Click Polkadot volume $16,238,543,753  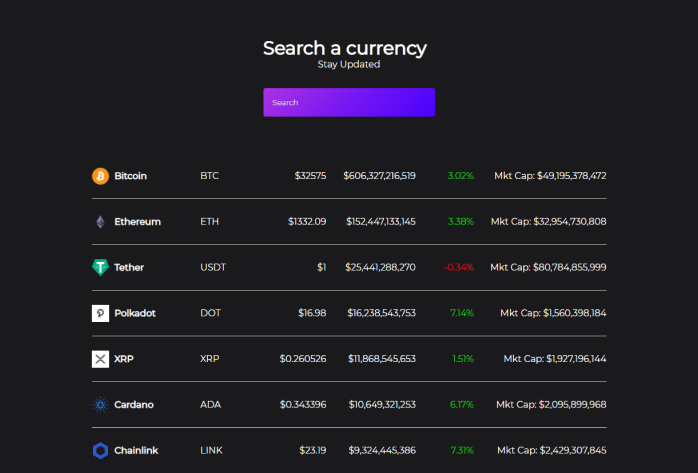381,313
